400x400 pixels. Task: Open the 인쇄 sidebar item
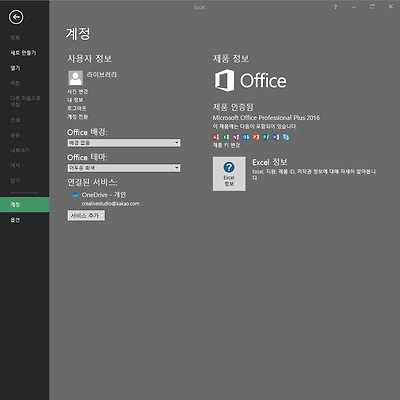[15, 120]
